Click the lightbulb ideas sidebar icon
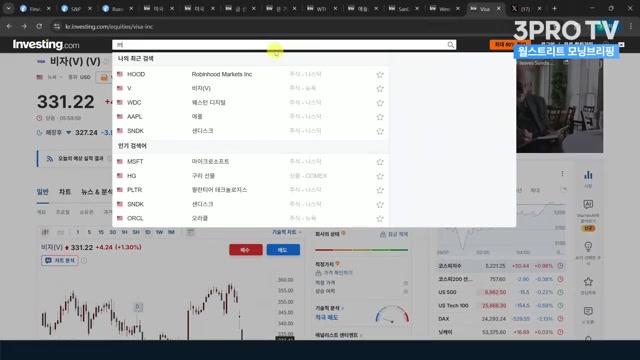 click(588, 247)
